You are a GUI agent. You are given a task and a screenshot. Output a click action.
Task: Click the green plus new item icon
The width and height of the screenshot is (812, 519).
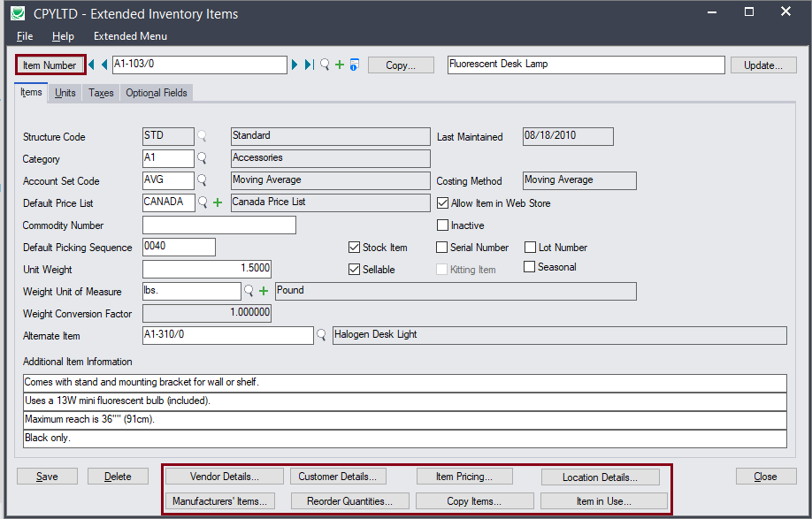click(340, 65)
